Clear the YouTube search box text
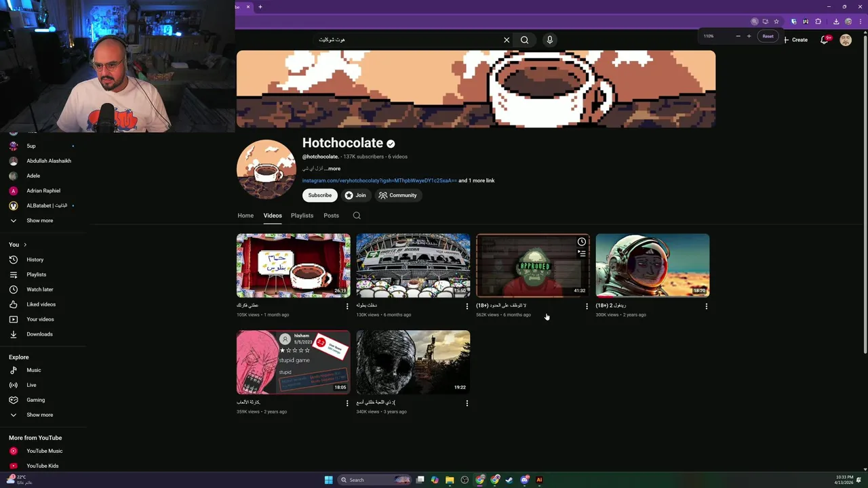 pyautogui.click(x=507, y=40)
